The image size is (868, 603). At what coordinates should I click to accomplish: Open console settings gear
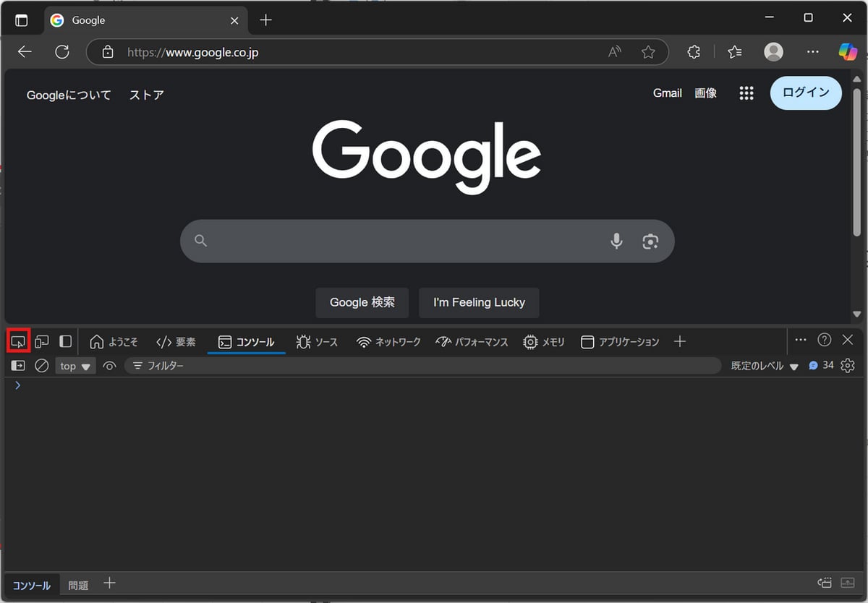pyautogui.click(x=848, y=366)
